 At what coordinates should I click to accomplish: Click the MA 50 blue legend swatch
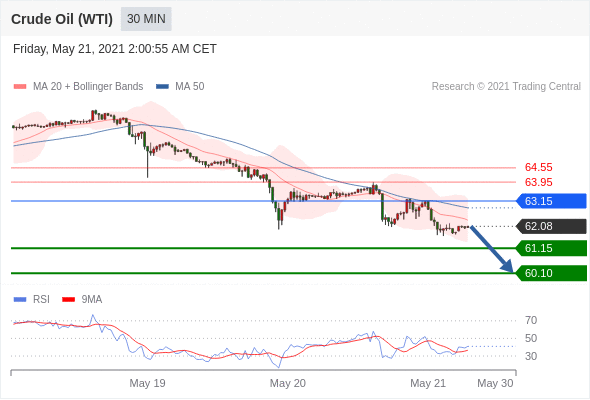click(162, 87)
